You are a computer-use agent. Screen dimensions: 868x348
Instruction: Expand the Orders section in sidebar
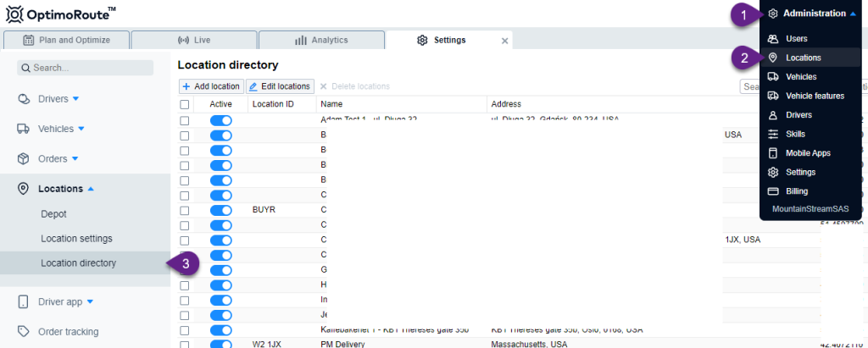point(75,159)
